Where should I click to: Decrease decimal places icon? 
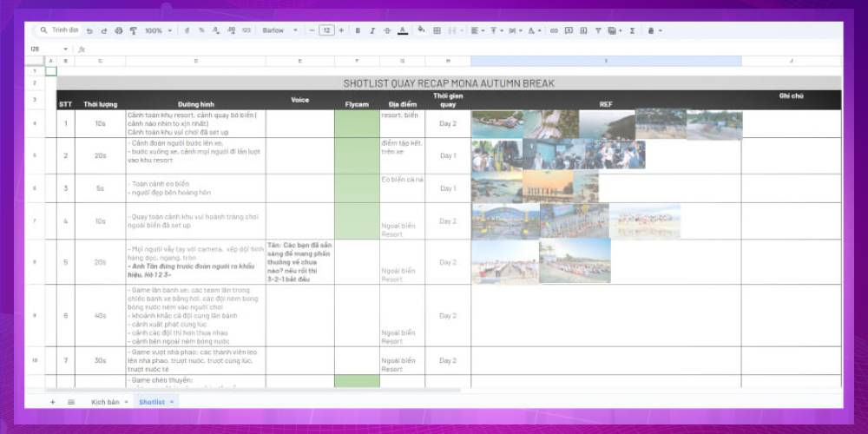[216, 30]
